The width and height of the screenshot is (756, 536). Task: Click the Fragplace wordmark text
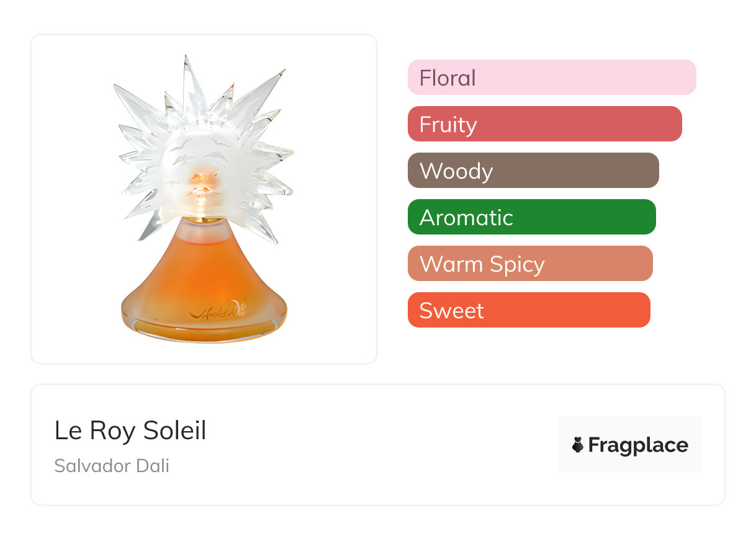tap(638, 445)
